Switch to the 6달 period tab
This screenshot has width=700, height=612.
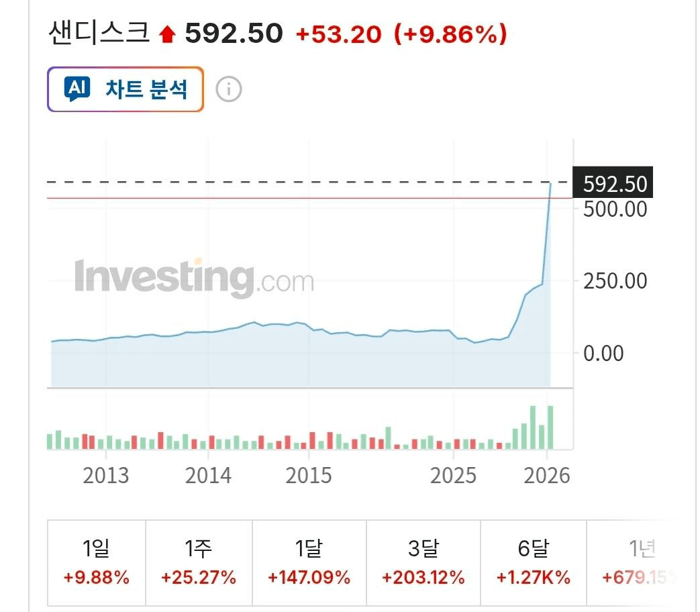coord(533,562)
